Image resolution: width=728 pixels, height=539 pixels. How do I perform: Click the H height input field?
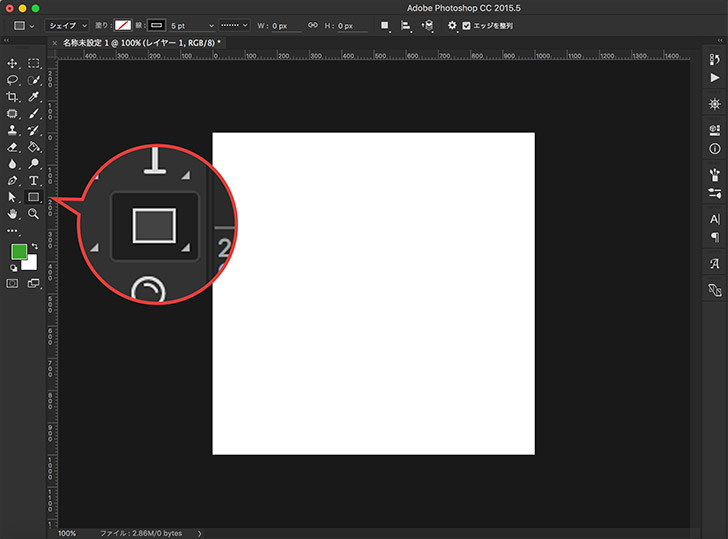click(352, 26)
